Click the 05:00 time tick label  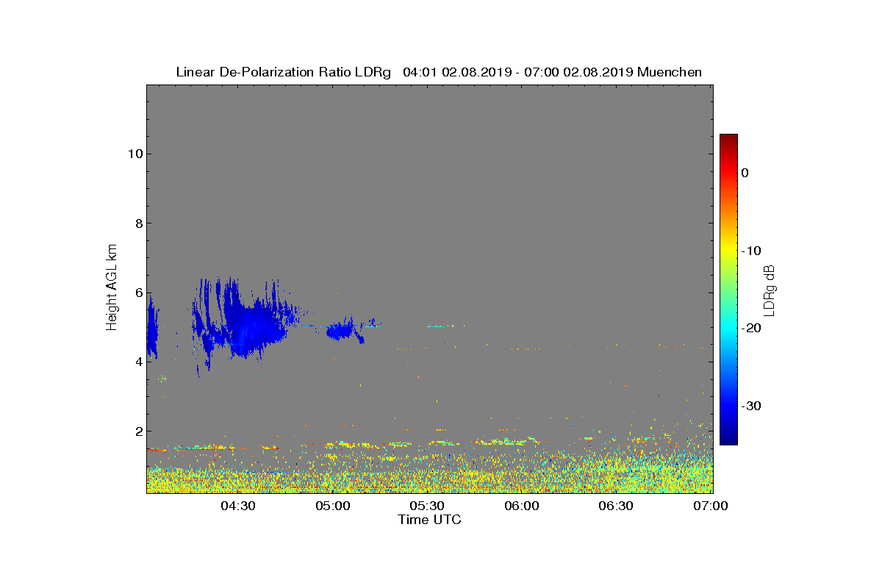click(x=333, y=506)
